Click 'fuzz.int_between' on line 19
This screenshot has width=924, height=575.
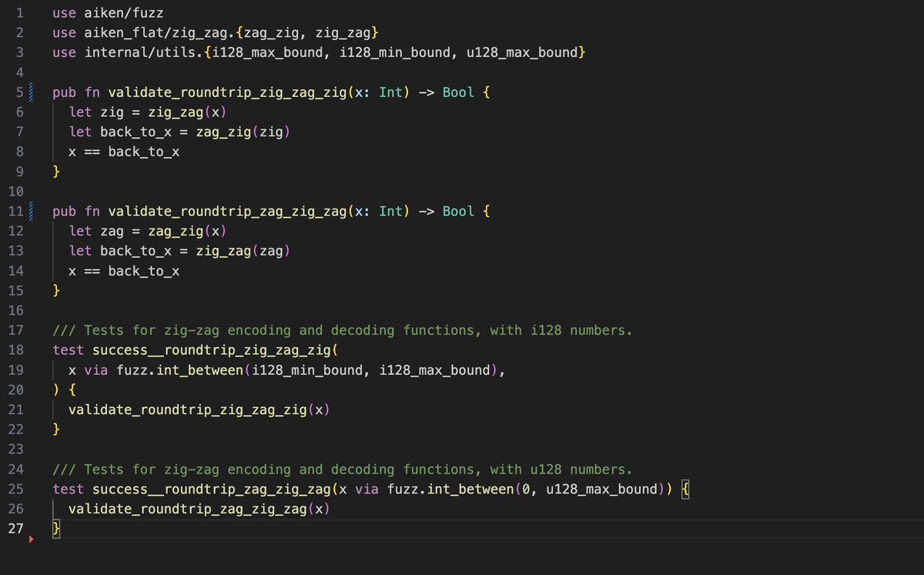pos(179,370)
